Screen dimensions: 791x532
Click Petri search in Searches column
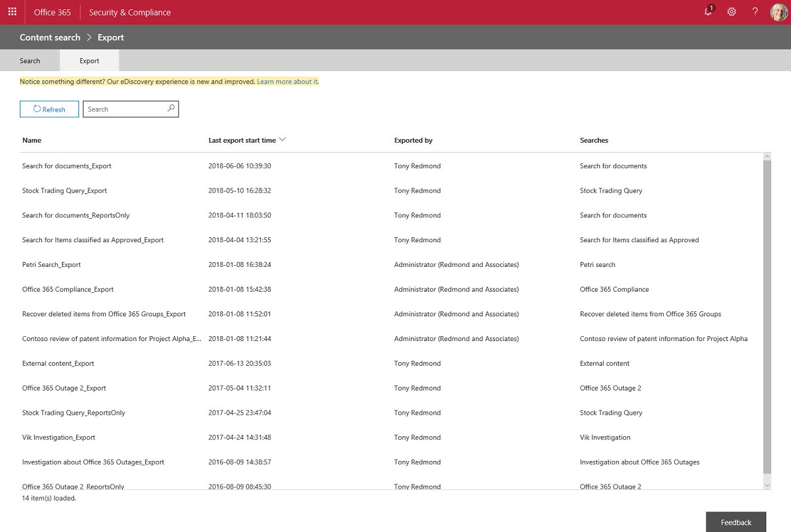point(598,264)
